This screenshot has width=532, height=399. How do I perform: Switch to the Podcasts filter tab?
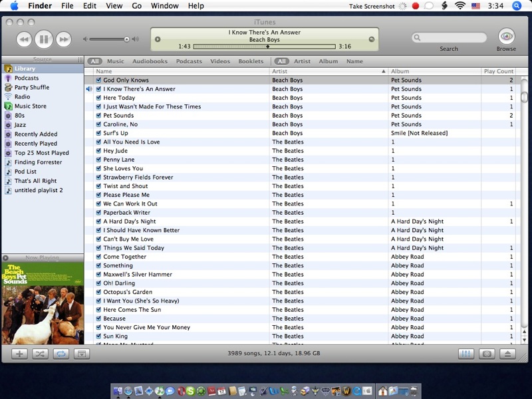[x=189, y=61]
